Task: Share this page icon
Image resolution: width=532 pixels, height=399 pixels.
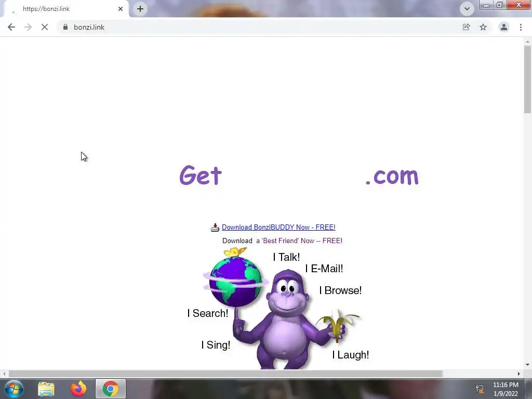Action: 466,27
